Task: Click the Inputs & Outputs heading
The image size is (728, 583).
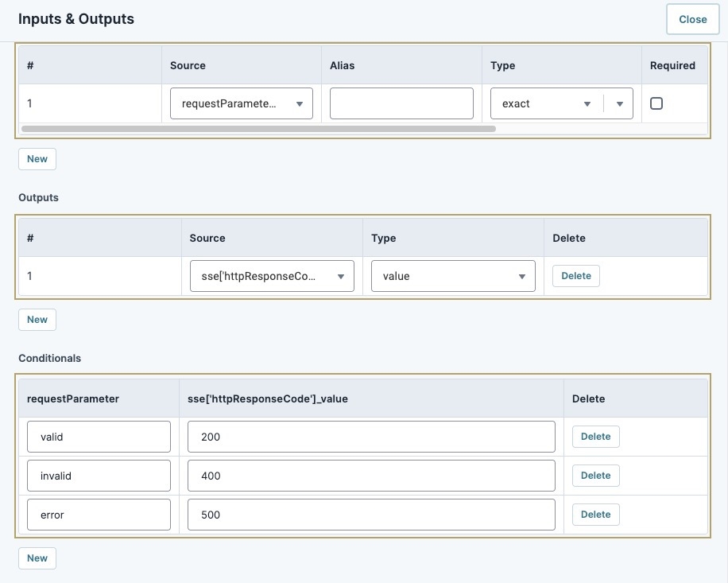Action: click(x=76, y=19)
